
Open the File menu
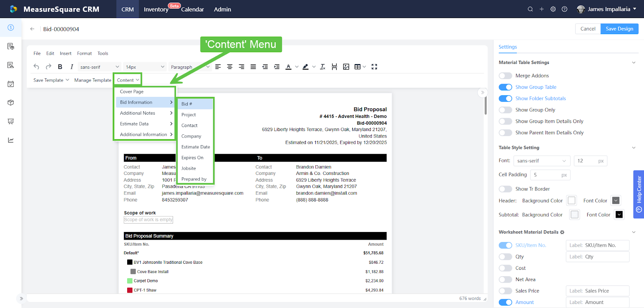(37, 53)
